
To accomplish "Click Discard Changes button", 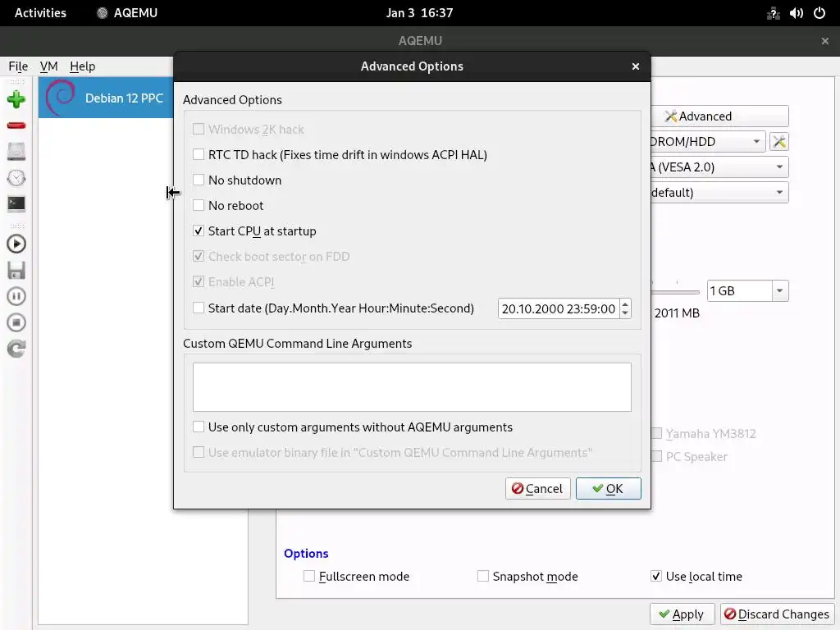I will pos(778,614).
